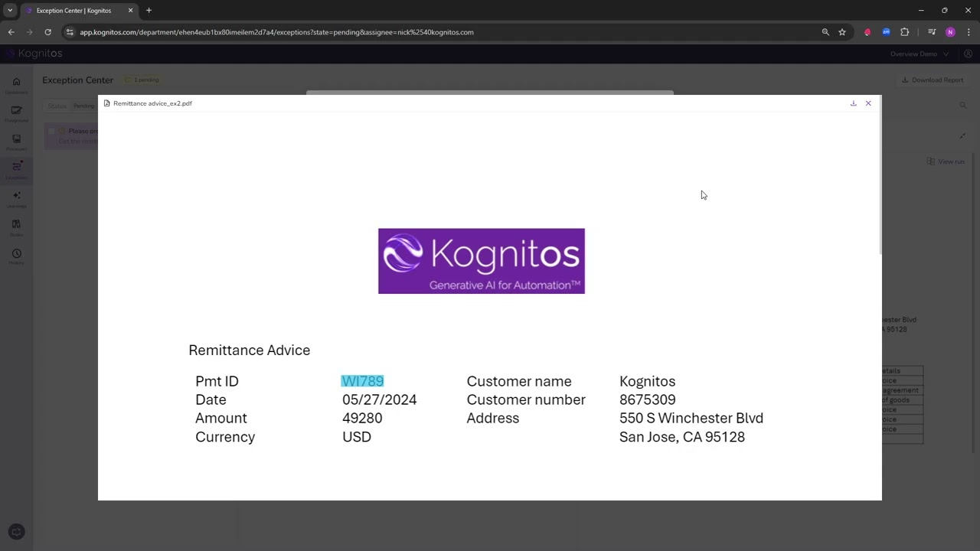Click the PDF file icon beside Remittance advice_ex2.pdf

point(107,103)
